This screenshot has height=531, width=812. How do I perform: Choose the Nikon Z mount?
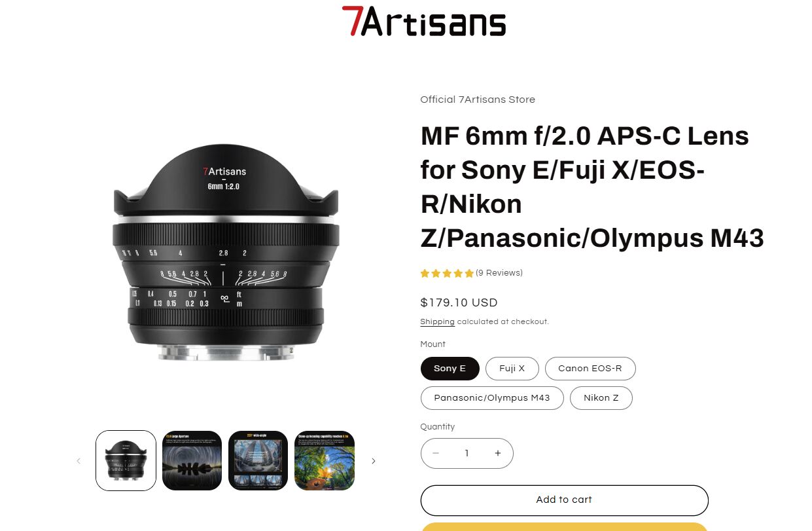(601, 398)
